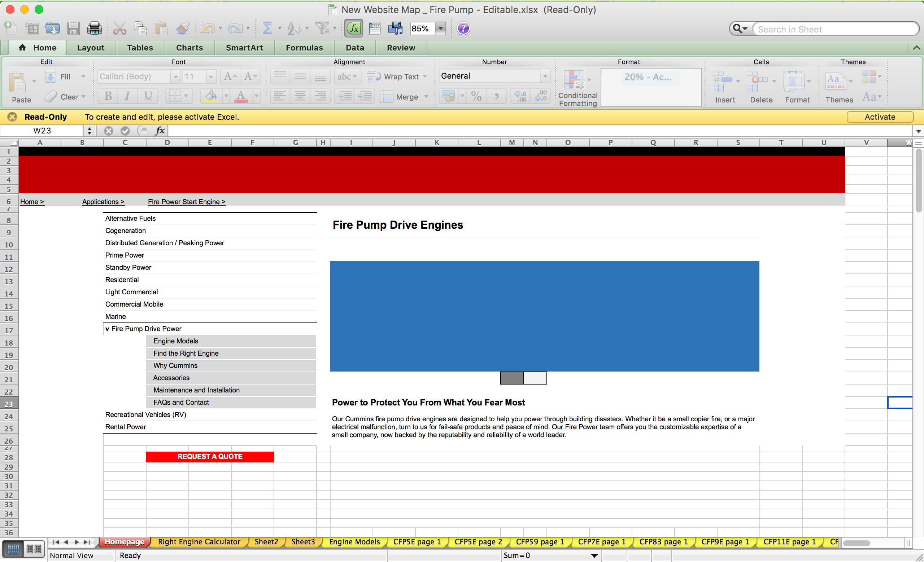This screenshot has height=562, width=924.
Task: Click the Copy icon
Action: [x=141, y=28]
